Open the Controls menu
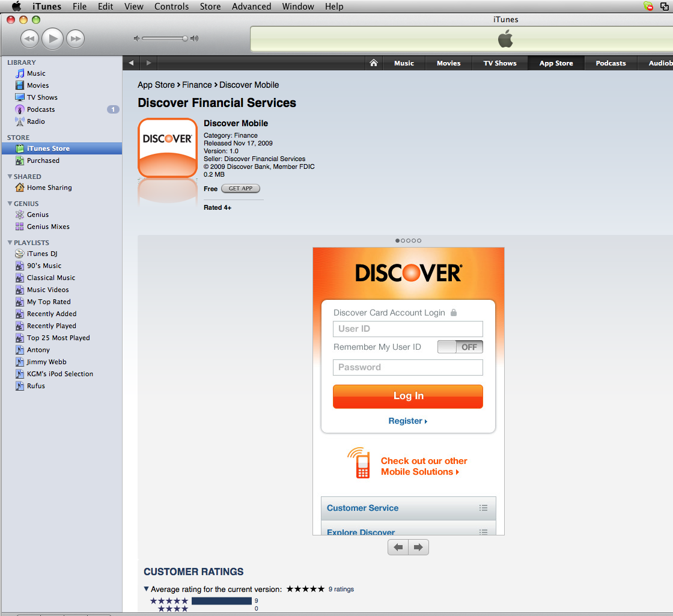The height and width of the screenshot is (616, 673). point(171,7)
